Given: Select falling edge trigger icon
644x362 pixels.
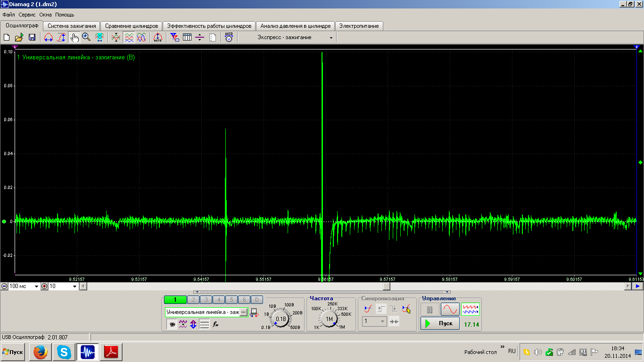Looking at the screenshot, I should tap(394, 309).
